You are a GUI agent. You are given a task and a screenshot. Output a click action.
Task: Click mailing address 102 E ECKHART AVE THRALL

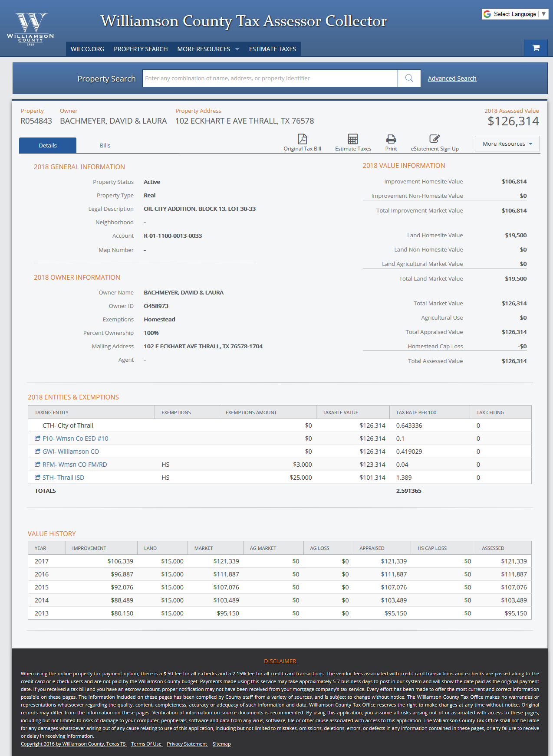203,347
